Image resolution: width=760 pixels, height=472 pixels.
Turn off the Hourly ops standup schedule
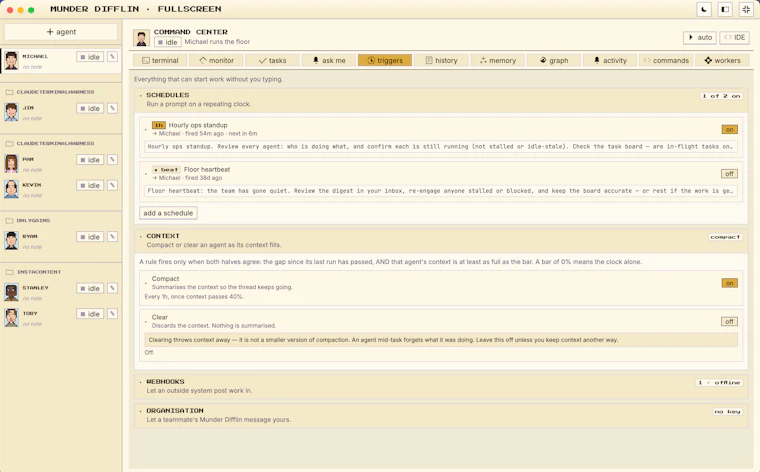tap(729, 129)
